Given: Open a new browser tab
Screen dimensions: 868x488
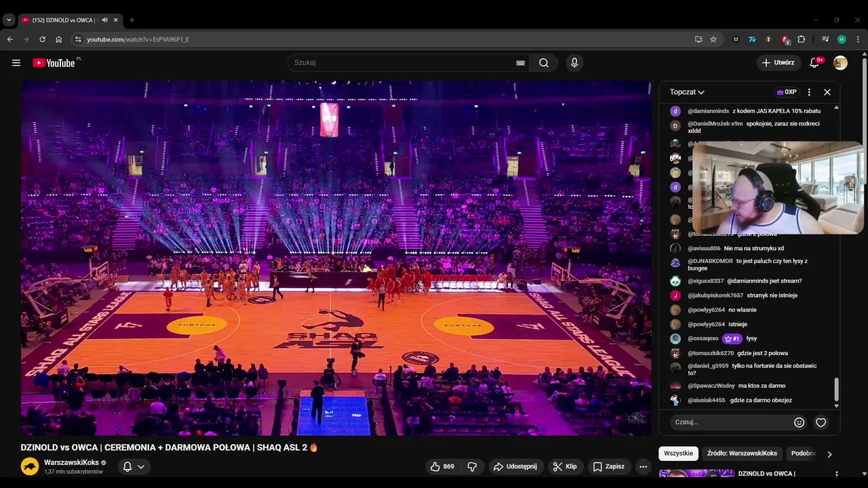Looking at the screenshot, I should pos(132,20).
